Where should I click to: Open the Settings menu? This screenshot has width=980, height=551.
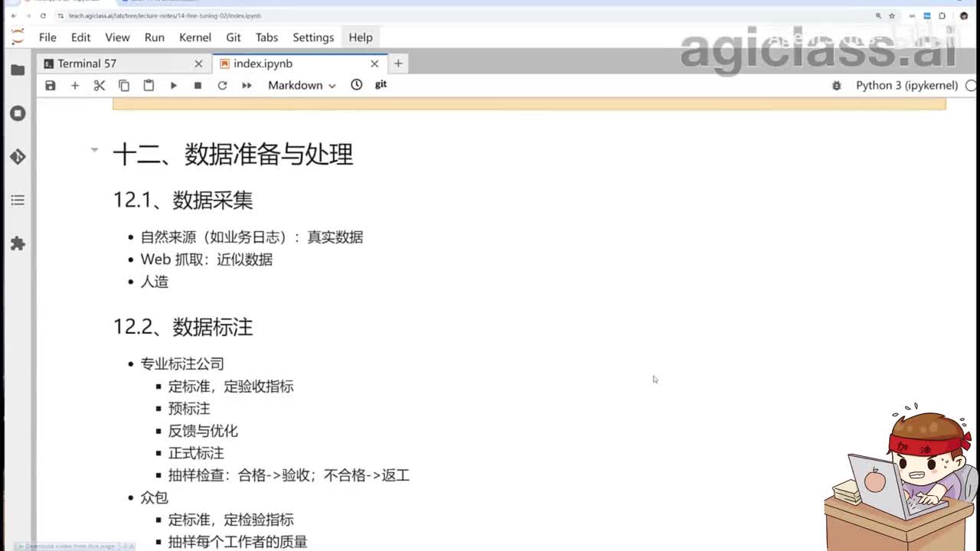click(313, 37)
